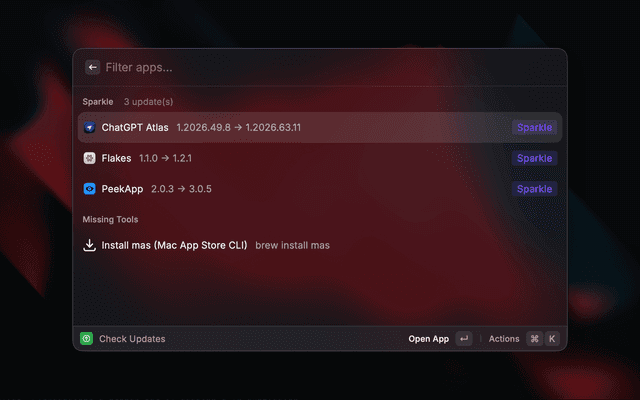This screenshot has width=640, height=400.
Task: Click the Sparkle tag on Flakes row
Action: click(534, 158)
